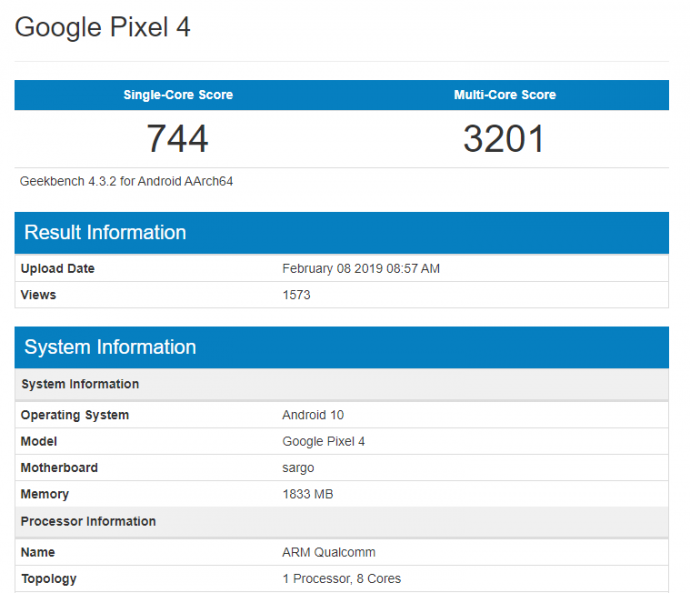This screenshot has width=690, height=593.
Task: Click the multi-core score value 3201
Action: pos(504,139)
